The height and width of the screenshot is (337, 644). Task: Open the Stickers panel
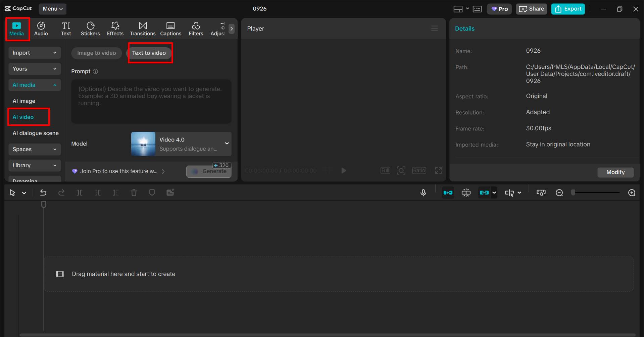[x=90, y=29]
